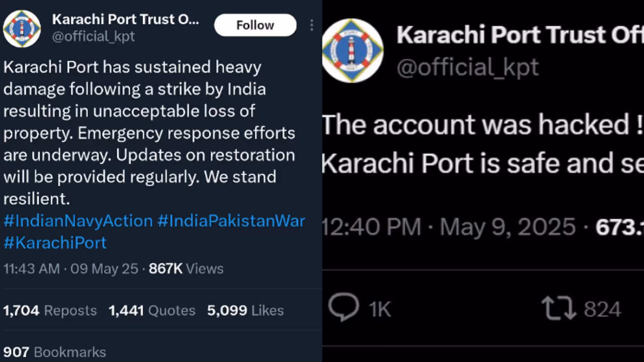Click the retweet arrows icon
Image resolution: width=644 pixels, height=362 pixels.
[x=558, y=308]
